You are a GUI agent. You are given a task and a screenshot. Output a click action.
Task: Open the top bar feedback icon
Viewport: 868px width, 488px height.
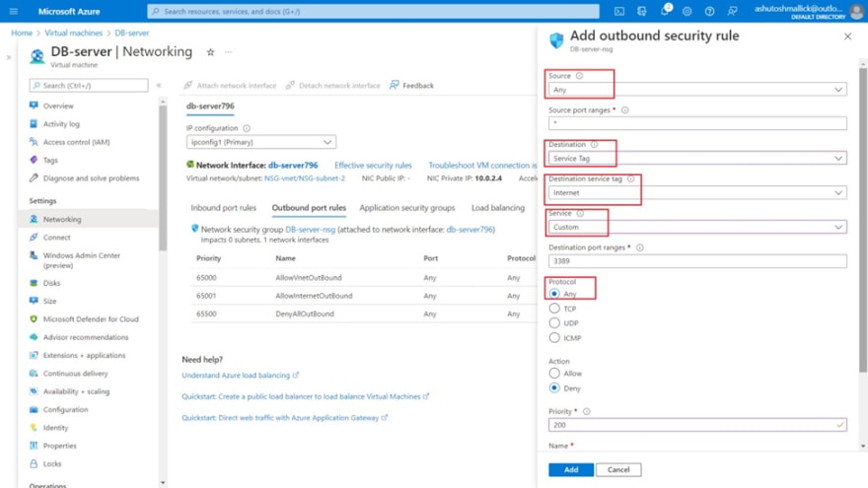coord(732,11)
